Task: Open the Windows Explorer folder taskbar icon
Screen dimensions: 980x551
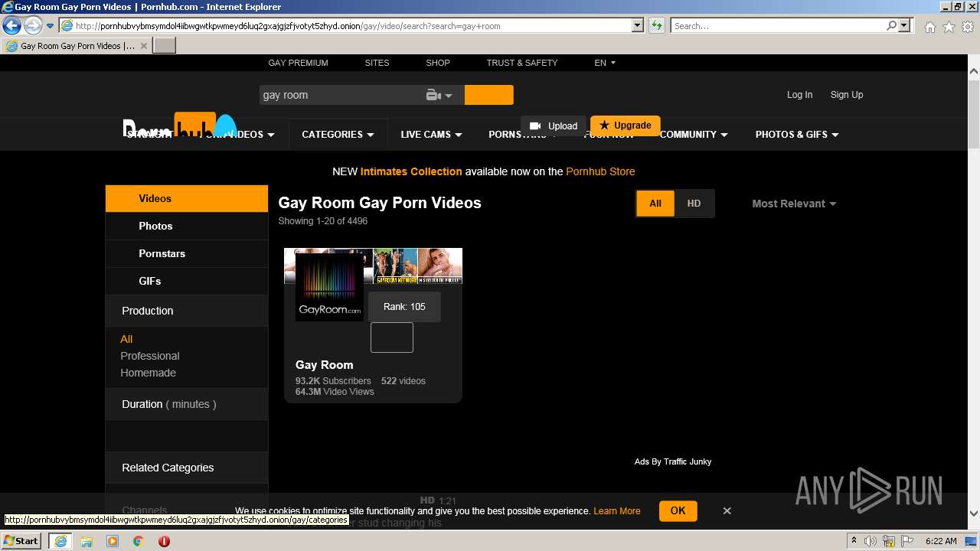Action: 87,541
